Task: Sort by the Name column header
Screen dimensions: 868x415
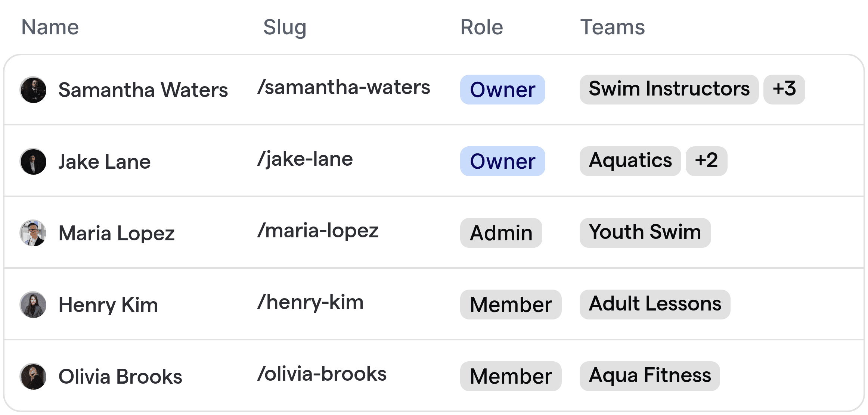Action: [x=50, y=26]
